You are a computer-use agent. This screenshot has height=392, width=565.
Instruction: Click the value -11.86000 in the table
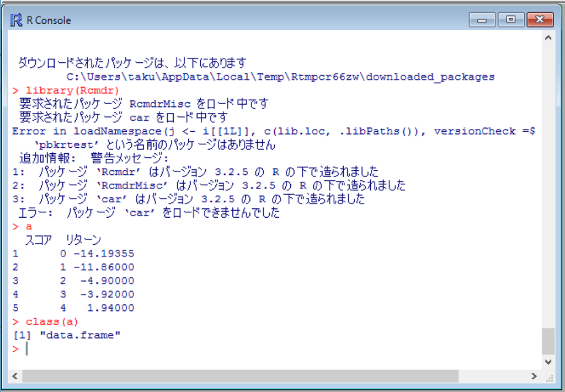pos(104,267)
